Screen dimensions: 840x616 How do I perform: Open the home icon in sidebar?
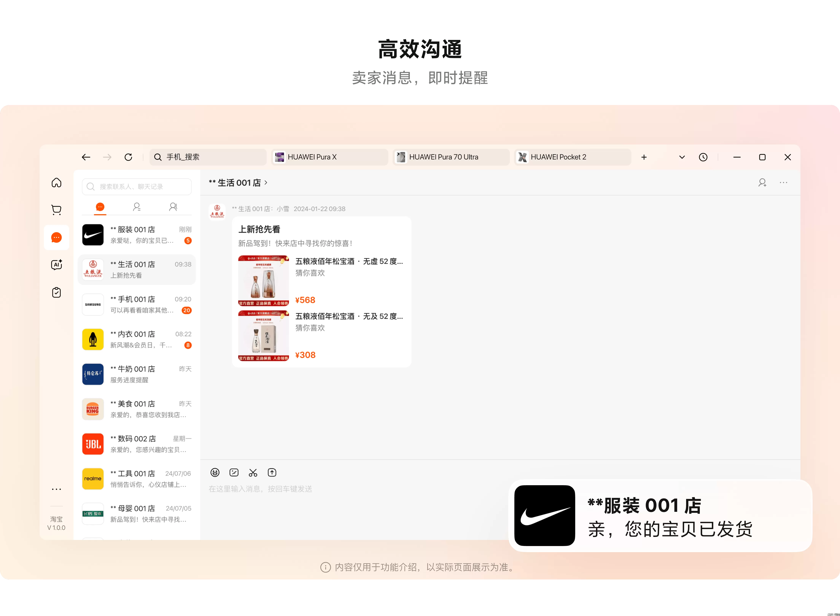click(56, 183)
